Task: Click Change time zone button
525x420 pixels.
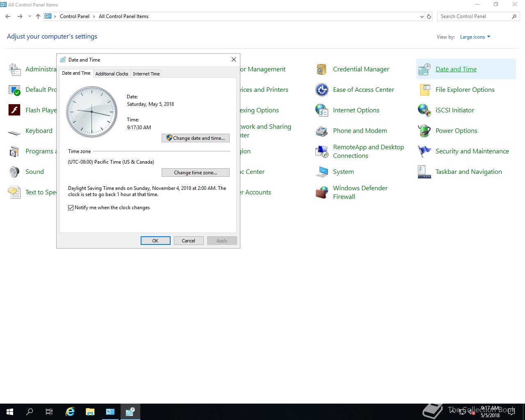Action: (196, 173)
